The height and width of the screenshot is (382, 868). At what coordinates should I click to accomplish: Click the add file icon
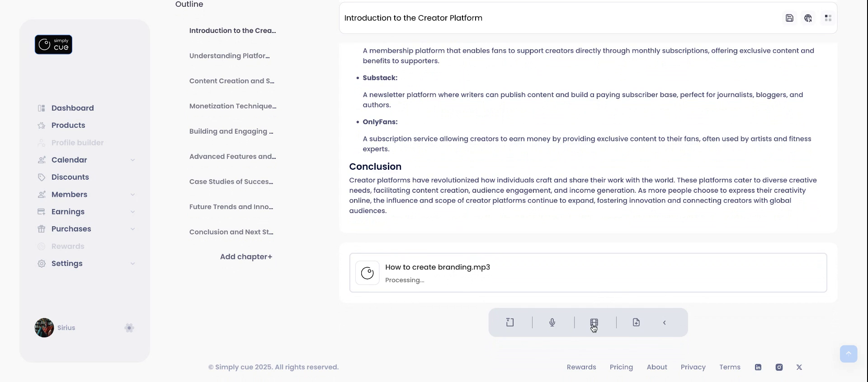click(x=636, y=322)
